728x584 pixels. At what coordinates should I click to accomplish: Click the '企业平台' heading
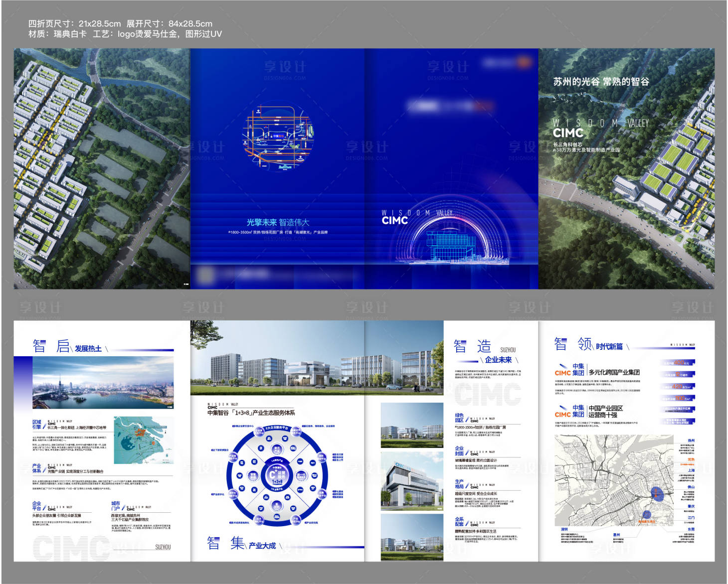click(x=37, y=506)
